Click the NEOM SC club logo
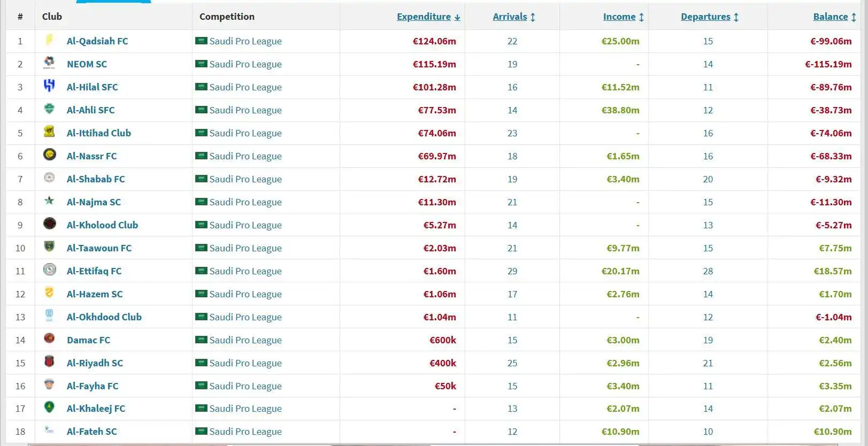The height and width of the screenshot is (446, 868). (x=49, y=63)
